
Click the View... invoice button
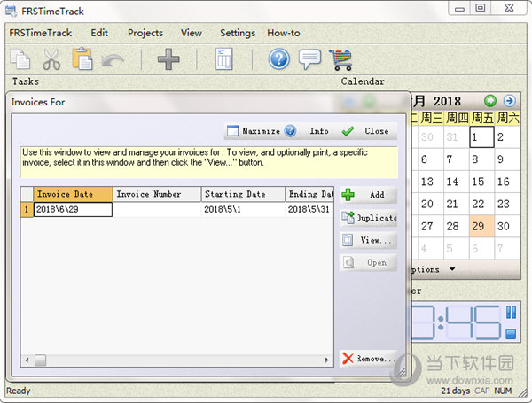click(x=368, y=240)
